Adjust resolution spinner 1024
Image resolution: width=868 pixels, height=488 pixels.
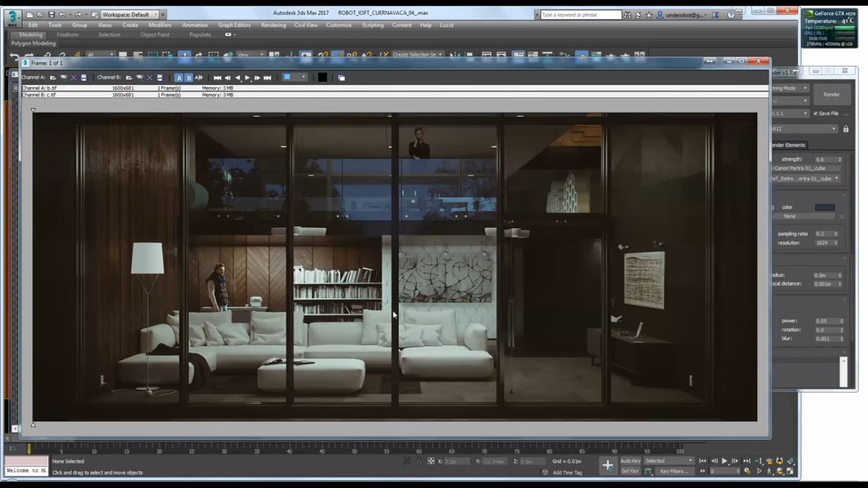pos(827,243)
